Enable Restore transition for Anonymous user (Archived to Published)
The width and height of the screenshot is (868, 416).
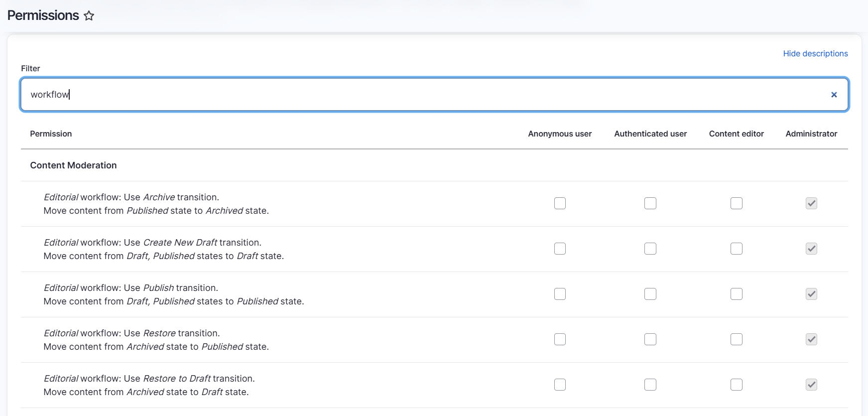click(x=560, y=339)
